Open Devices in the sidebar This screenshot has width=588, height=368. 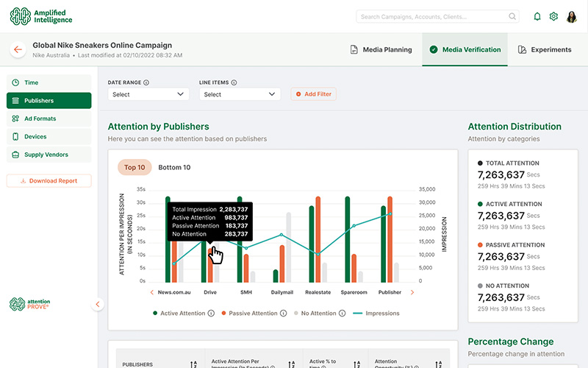(x=49, y=137)
